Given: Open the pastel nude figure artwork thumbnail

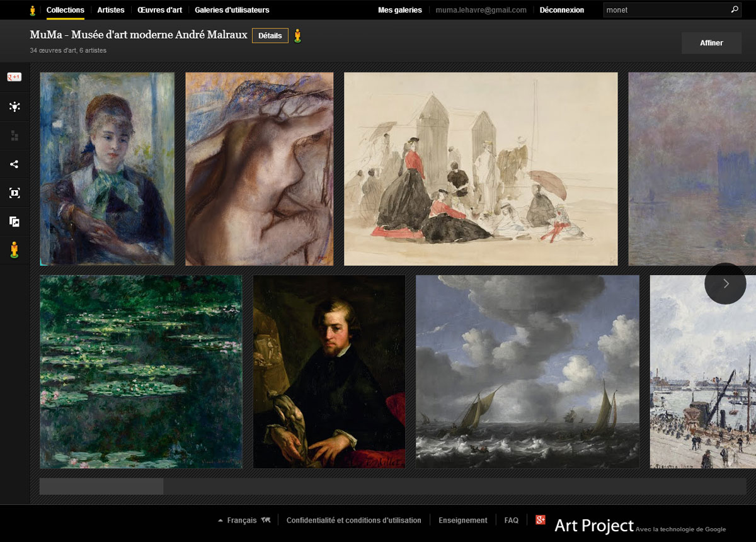Looking at the screenshot, I should (260, 169).
